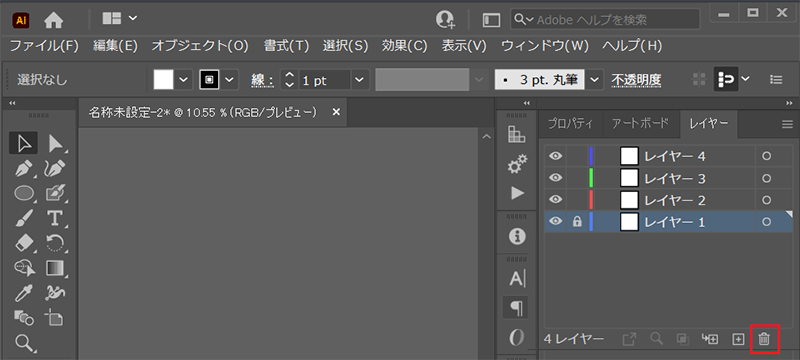Image resolution: width=800 pixels, height=360 pixels.
Task: Collapse the tools panel double arrow
Action: tap(12, 103)
